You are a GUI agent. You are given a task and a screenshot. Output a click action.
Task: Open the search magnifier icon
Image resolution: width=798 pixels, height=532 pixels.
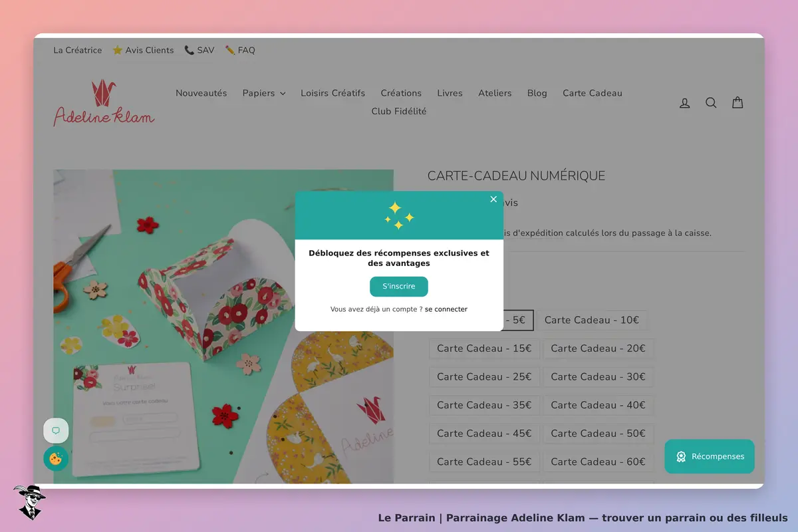pos(711,103)
